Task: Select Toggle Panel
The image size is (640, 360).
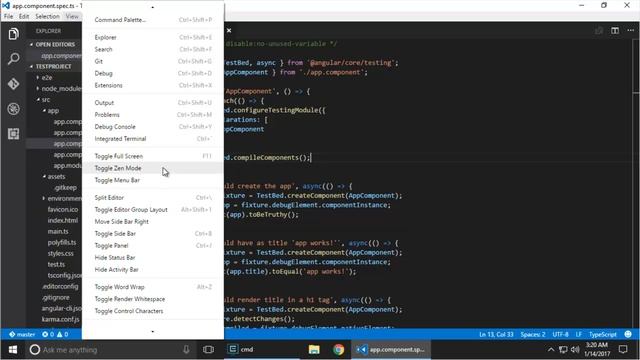Action: coord(153,246)
